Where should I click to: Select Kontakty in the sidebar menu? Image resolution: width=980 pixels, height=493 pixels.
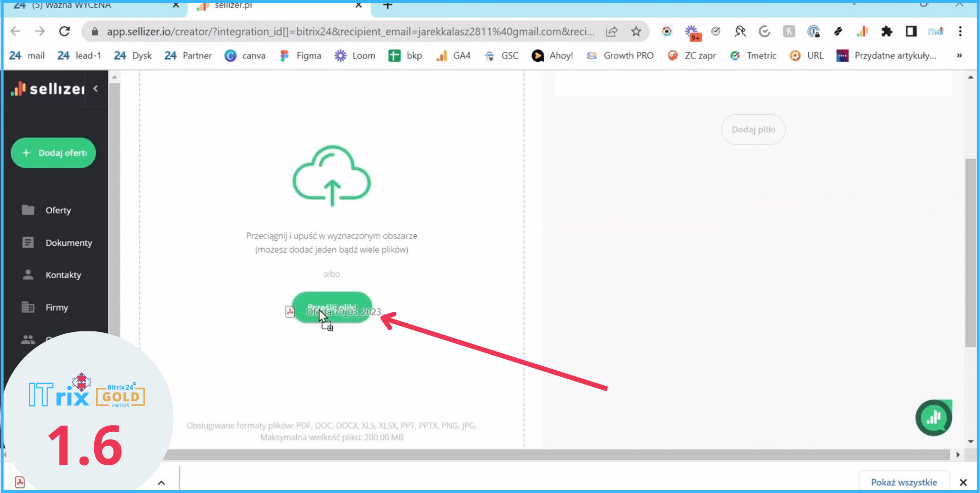tap(63, 275)
